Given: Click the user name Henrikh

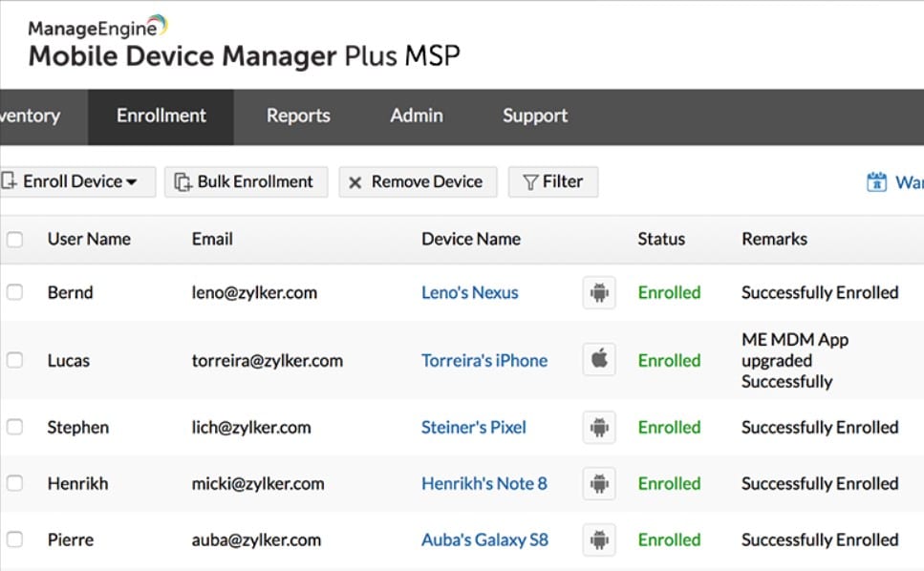Looking at the screenshot, I should coord(77,484).
